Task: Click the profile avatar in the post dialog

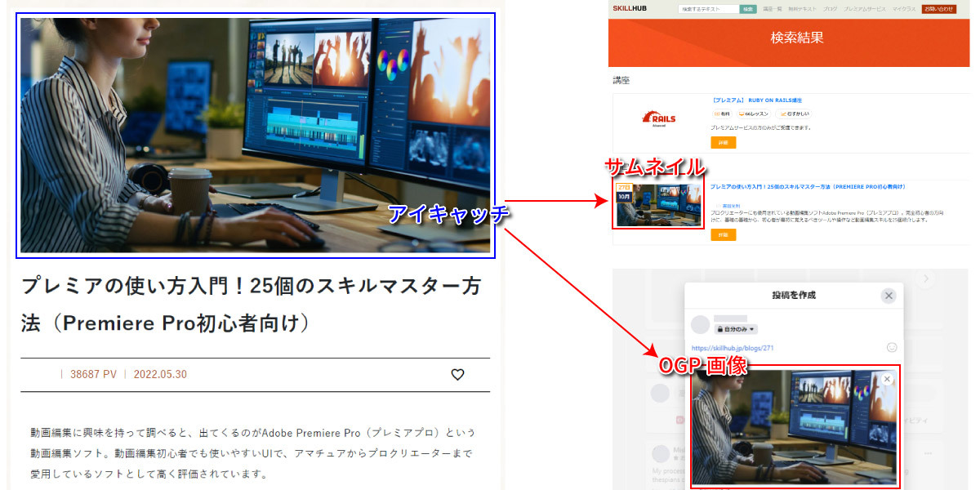Action: pos(700,324)
